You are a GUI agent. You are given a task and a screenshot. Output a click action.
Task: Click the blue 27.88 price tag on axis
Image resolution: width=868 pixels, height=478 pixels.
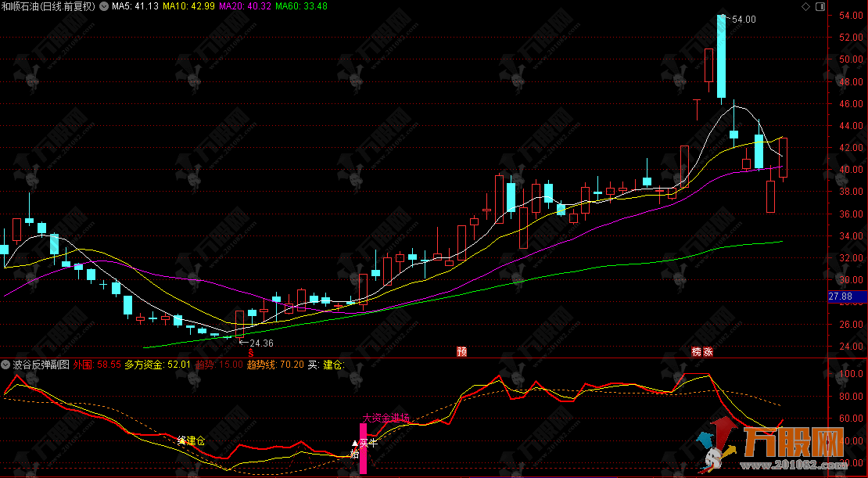846,297
